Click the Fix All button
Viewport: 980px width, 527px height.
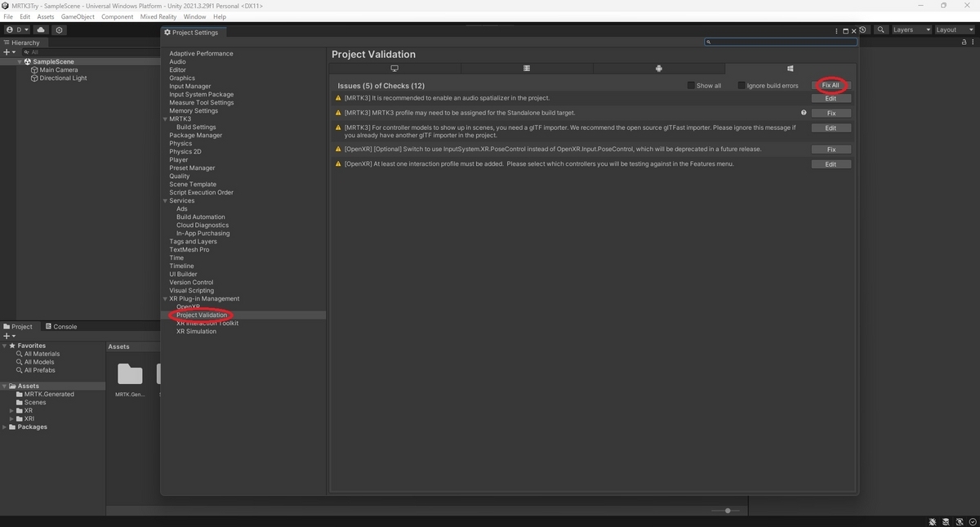pos(831,85)
